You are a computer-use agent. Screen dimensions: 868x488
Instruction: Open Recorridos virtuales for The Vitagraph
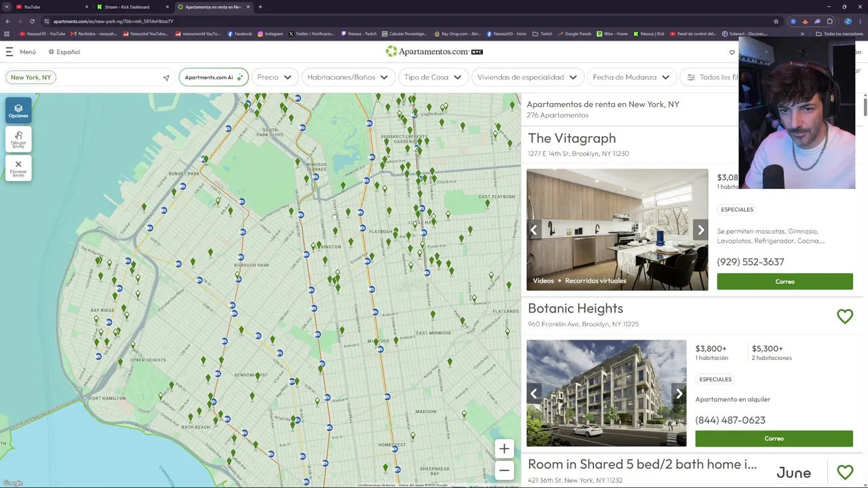pyautogui.click(x=595, y=281)
